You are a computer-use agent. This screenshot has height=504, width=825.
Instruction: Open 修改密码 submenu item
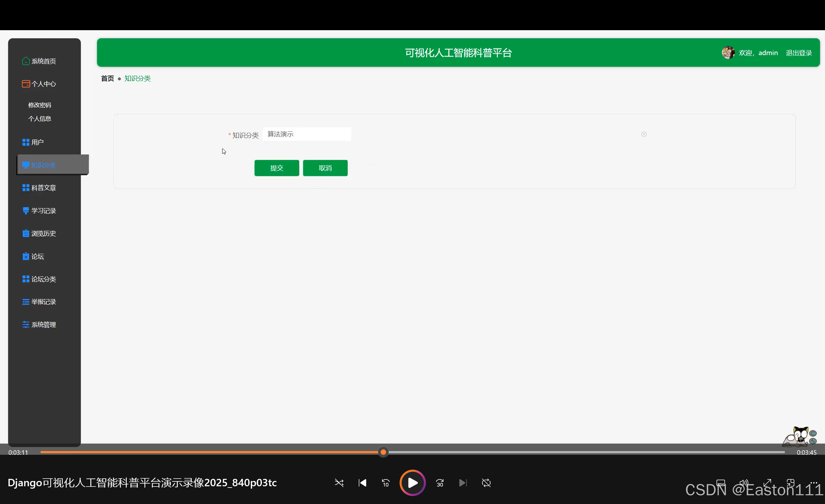pyautogui.click(x=39, y=105)
